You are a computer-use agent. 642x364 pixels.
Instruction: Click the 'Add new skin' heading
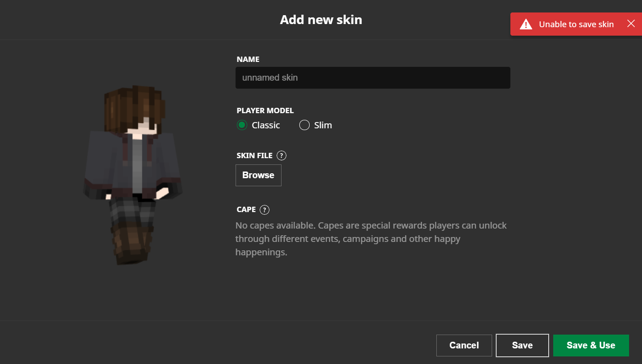point(321,20)
